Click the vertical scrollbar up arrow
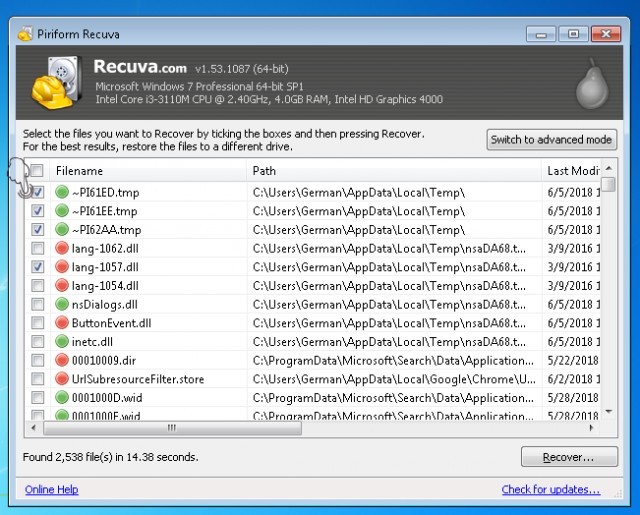This screenshot has height=515, width=640. pos(609,168)
